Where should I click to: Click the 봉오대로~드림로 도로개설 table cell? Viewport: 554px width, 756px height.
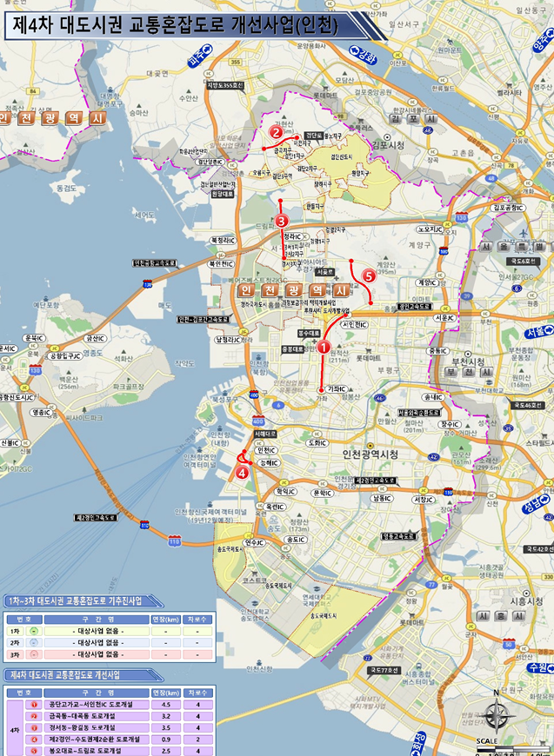tap(97, 751)
